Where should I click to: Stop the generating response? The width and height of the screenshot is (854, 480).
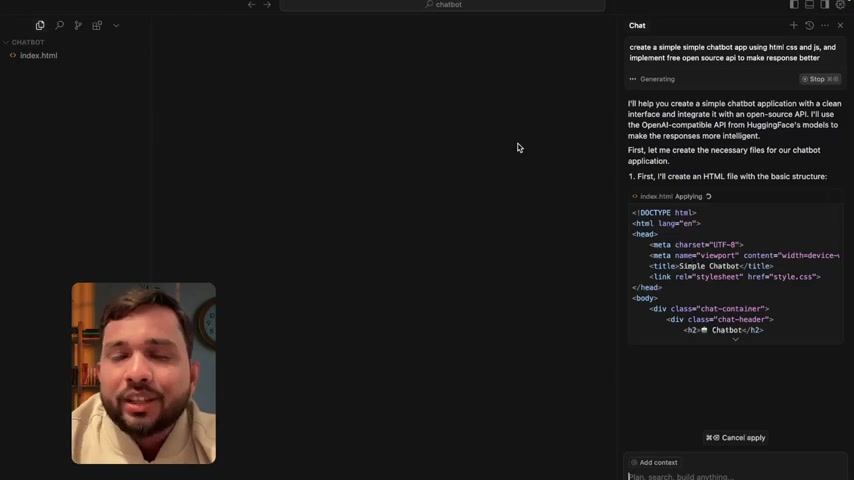pos(820,79)
